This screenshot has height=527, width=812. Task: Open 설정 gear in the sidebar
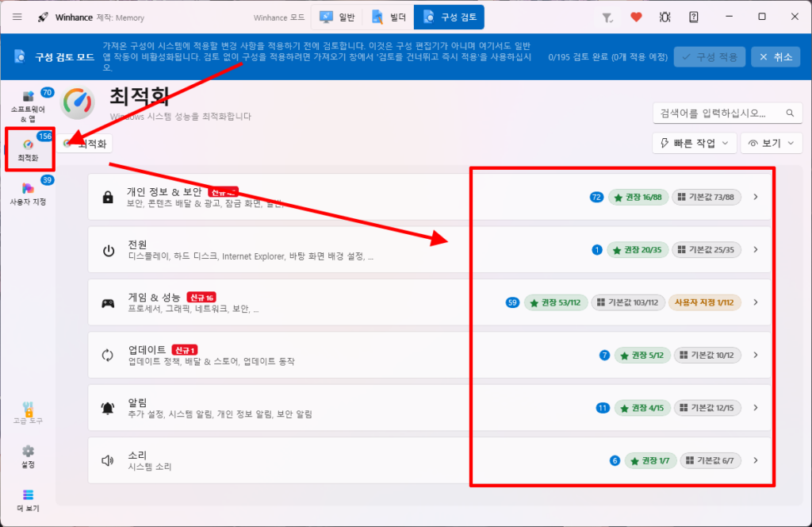28,456
